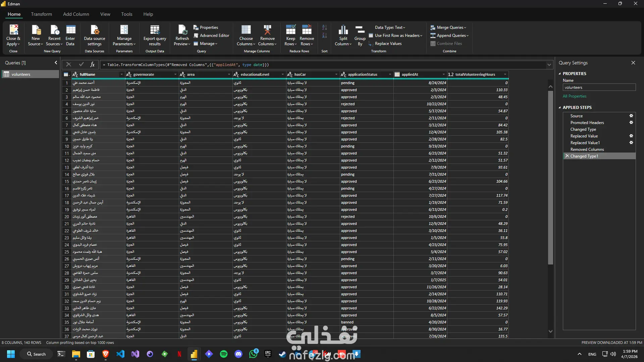Delete the Changed Type1 step
This screenshot has width=644, height=362.
567,156
